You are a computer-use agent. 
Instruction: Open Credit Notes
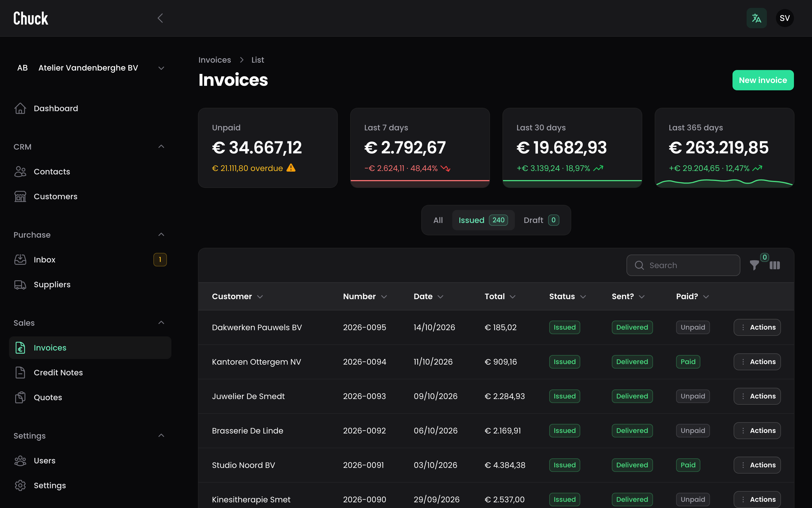90,372
